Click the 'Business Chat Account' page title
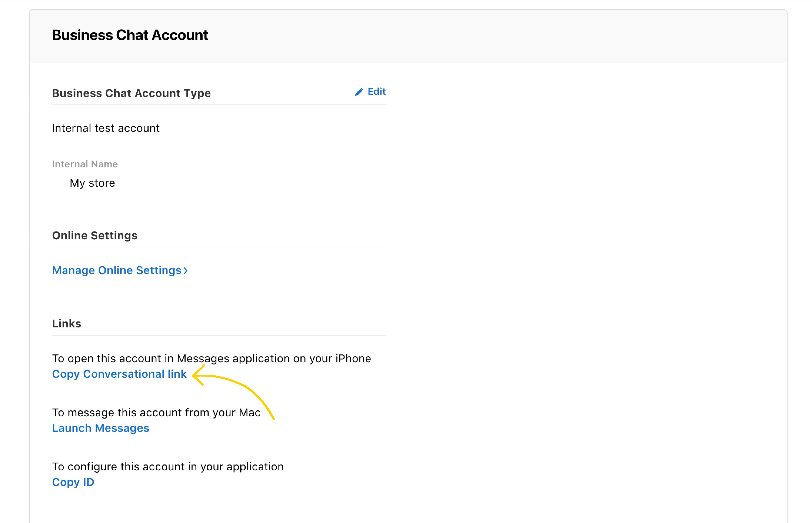This screenshot has width=812, height=523. [130, 35]
